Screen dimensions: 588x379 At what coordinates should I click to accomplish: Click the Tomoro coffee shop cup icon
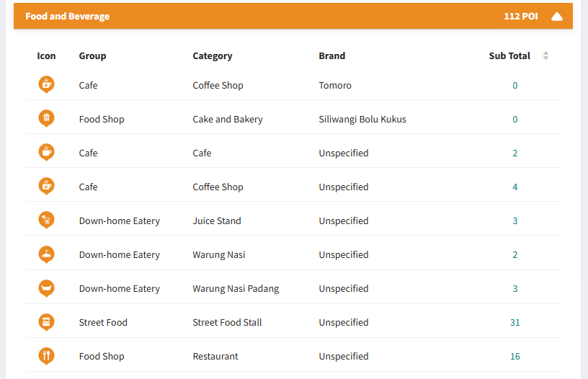(x=47, y=84)
